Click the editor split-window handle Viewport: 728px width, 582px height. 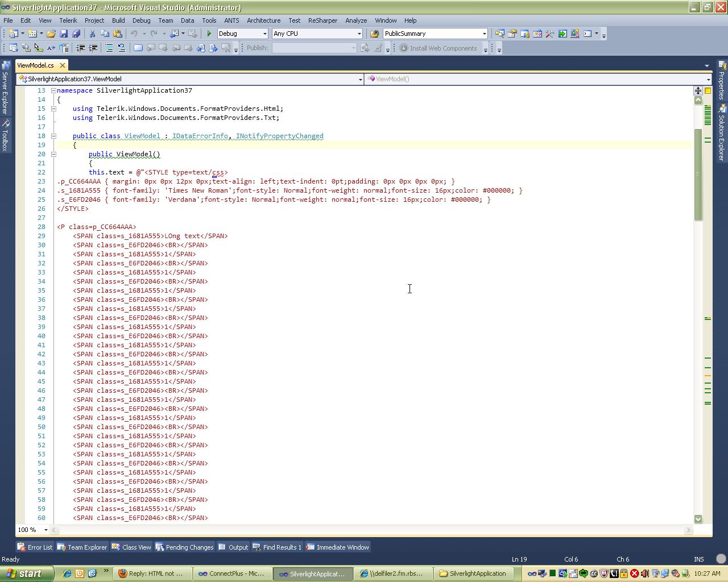coord(698,91)
